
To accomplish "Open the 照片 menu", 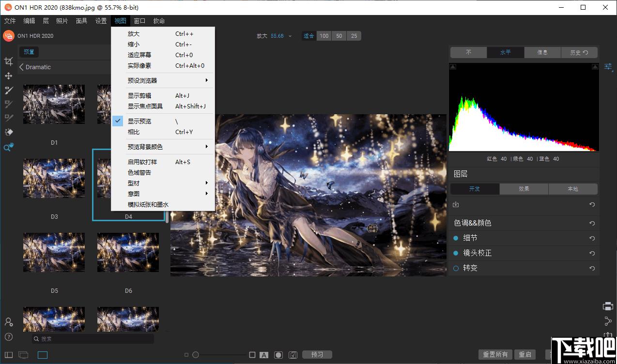I will click(x=62, y=21).
